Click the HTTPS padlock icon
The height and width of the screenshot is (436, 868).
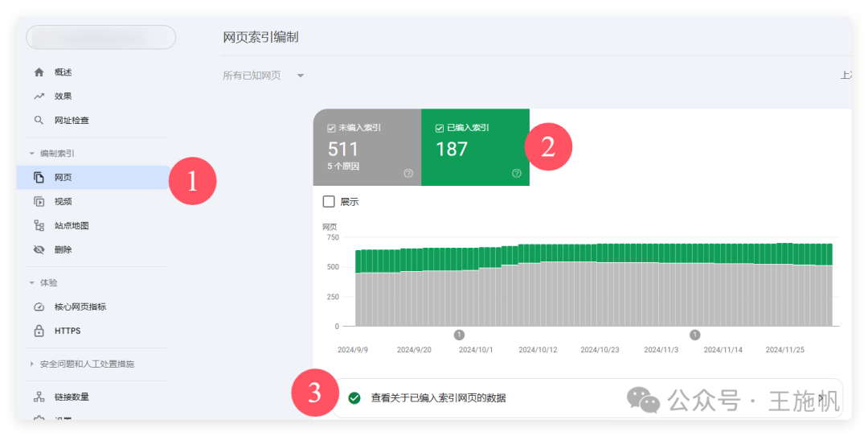tap(39, 331)
